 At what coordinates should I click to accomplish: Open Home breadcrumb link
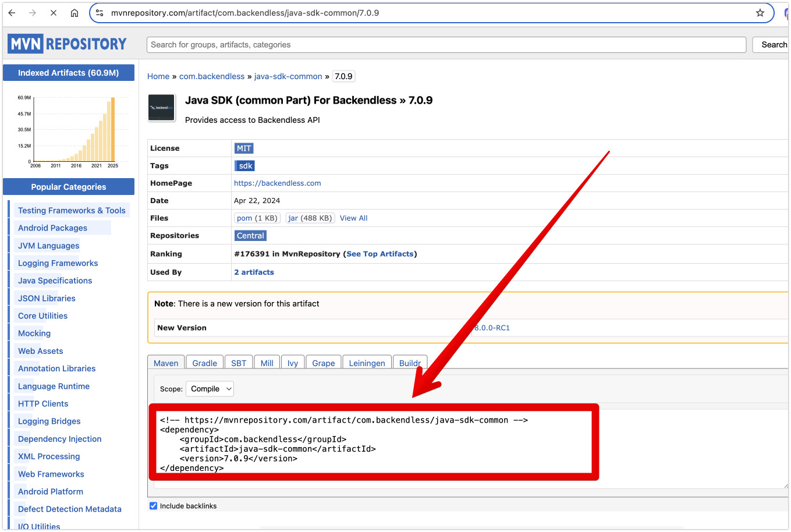point(158,76)
